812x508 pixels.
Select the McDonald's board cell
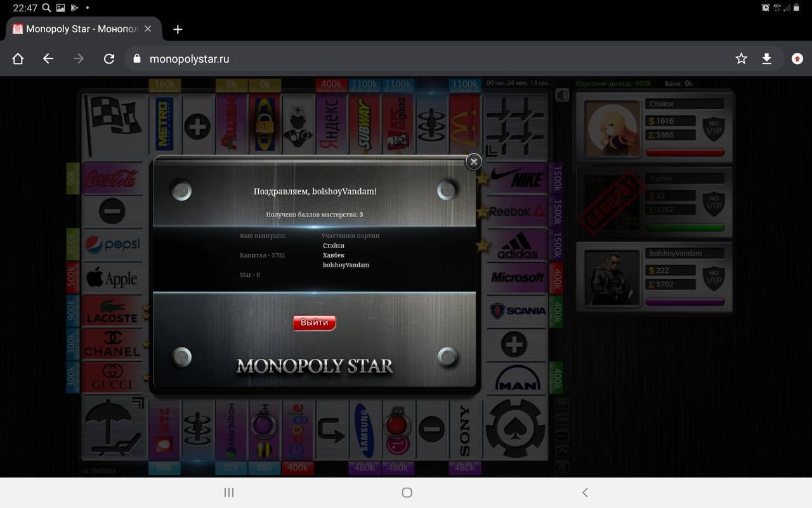click(464, 125)
